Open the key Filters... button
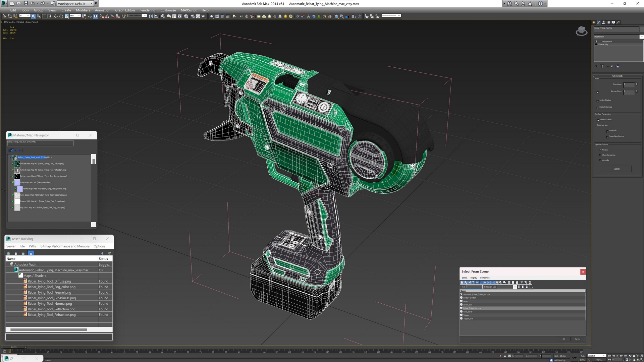This screenshot has width=644, height=362. pyautogui.click(x=599, y=360)
